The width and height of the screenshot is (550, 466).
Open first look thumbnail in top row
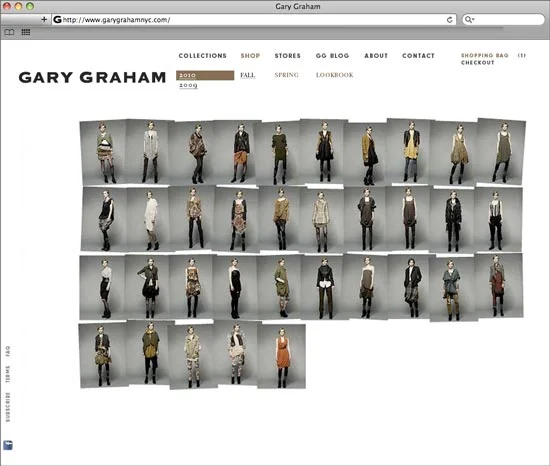click(x=103, y=152)
